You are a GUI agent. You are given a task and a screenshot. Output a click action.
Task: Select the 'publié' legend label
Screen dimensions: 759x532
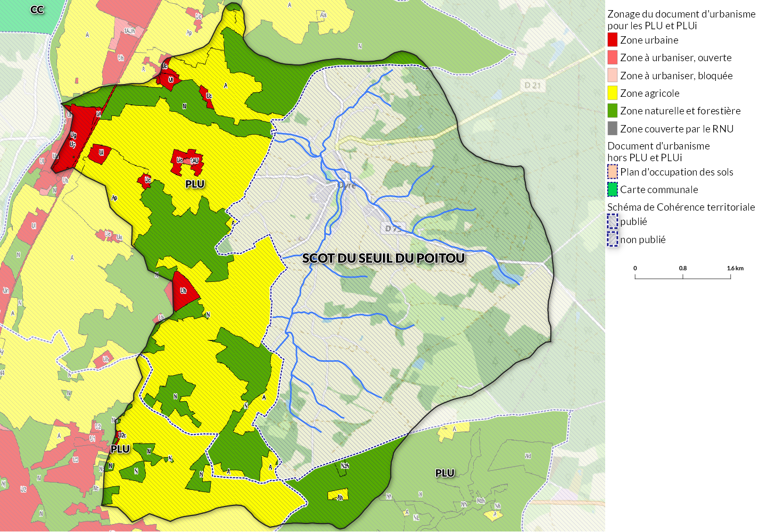634,222
